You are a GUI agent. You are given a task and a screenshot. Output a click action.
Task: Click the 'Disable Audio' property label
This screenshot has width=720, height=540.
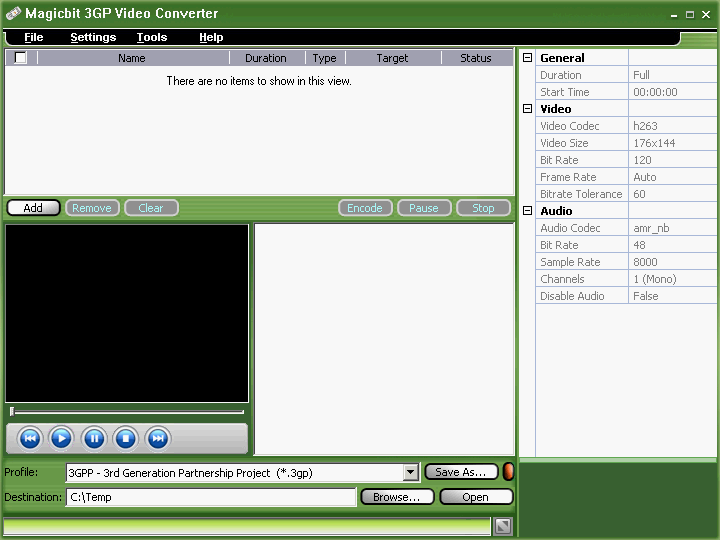(572, 296)
